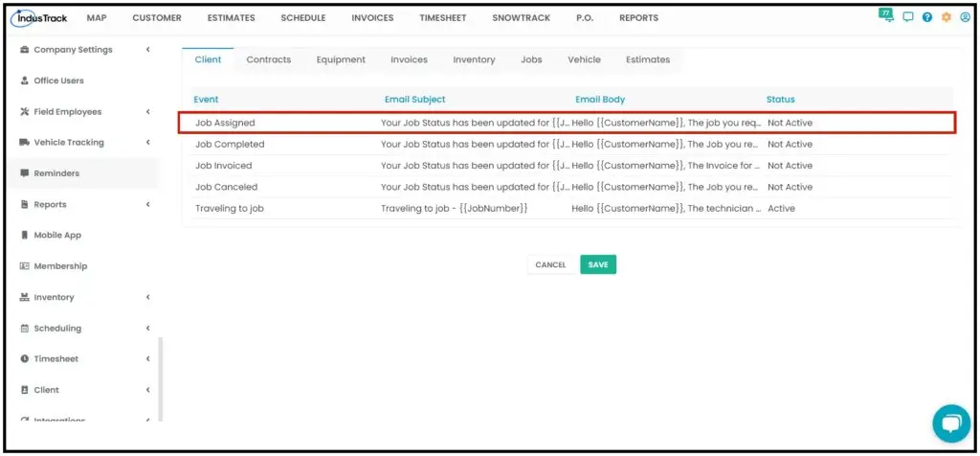The width and height of the screenshot is (980, 456).
Task: Click the Company Settings briefcase icon
Action: tap(25, 50)
